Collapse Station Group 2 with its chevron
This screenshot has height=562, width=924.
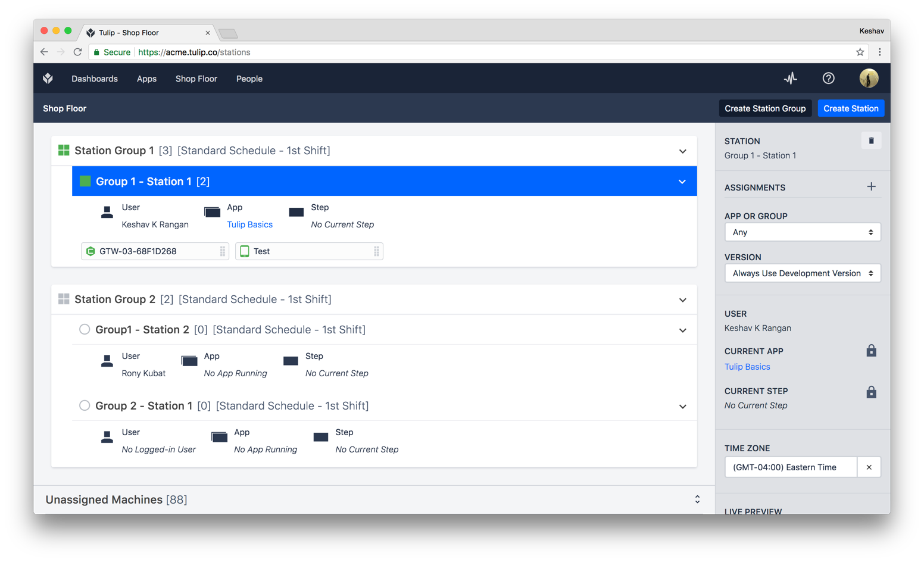[x=682, y=300]
